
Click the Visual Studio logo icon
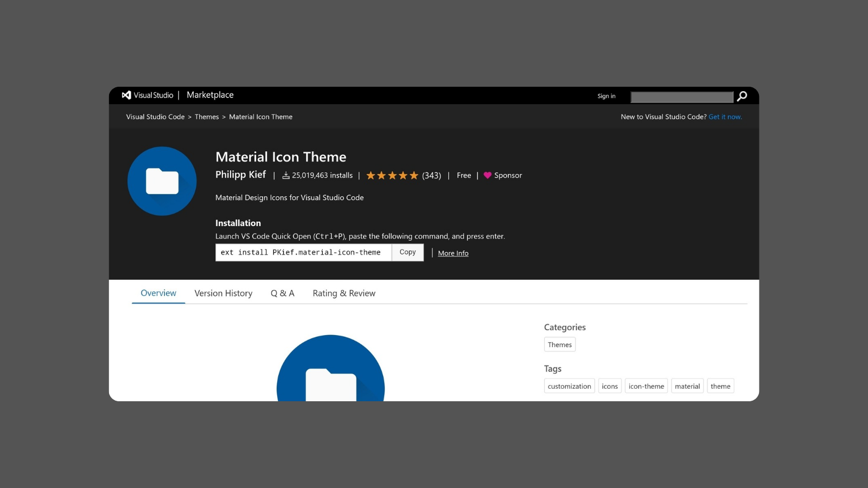[x=126, y=95]
